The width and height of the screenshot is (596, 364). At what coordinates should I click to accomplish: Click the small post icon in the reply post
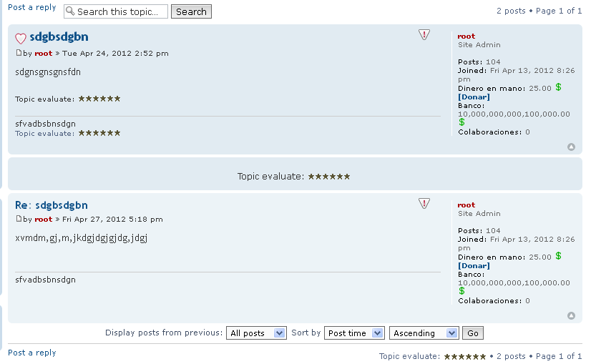(x=19, y=219)
